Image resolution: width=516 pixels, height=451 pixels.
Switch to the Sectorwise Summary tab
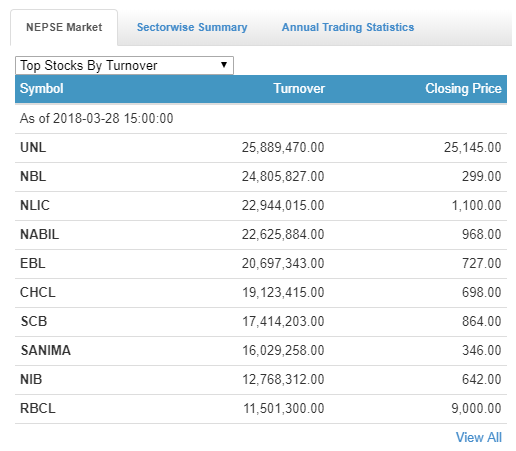pos(192,27)
